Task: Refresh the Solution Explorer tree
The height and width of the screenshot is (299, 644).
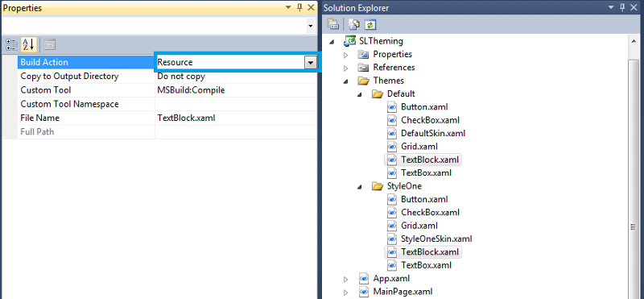Action: click(x=370, y=24)
